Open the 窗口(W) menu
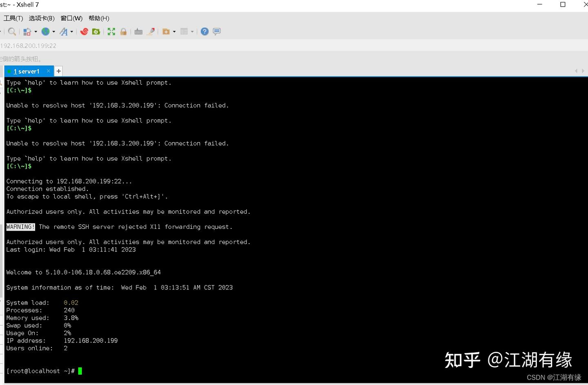The height and width of the screenshot is (385, 588). [x=71, y=18]
